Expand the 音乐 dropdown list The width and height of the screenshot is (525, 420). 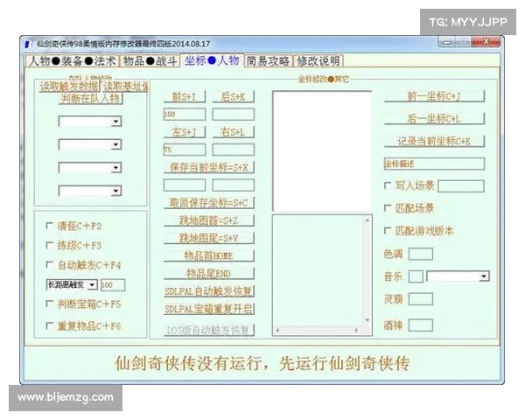[x=484, y=276]
